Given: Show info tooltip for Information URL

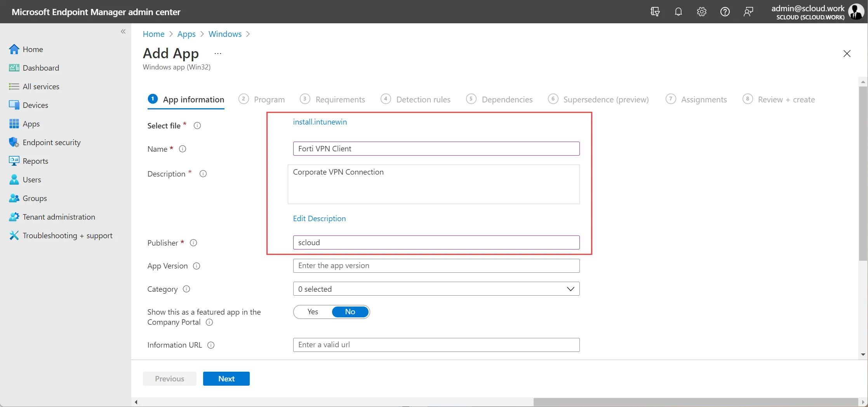Looking at the screenshot, I should [211, 345].
